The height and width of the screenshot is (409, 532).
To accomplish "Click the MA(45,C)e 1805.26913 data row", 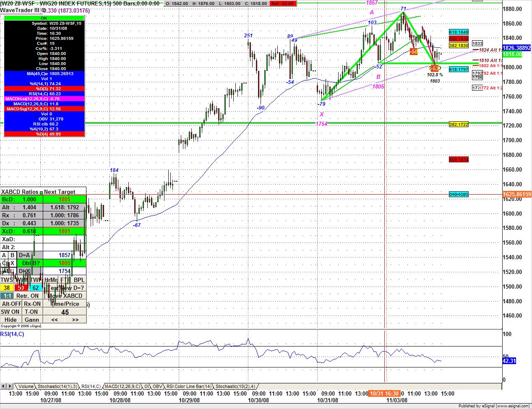I will pos(44,74).
